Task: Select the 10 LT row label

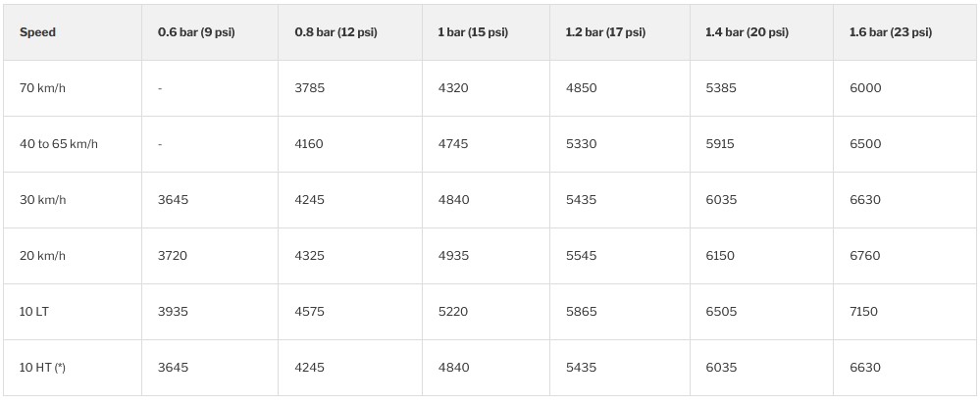Action: coord(34,312)
